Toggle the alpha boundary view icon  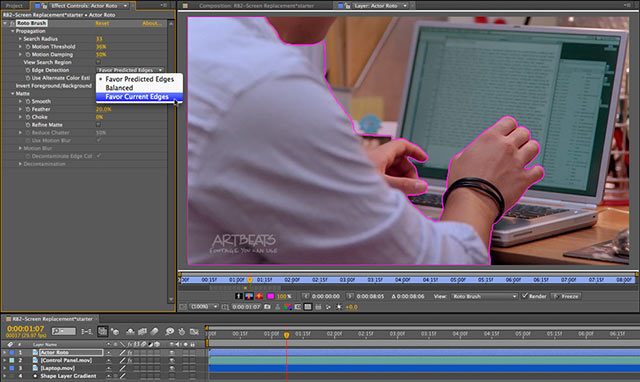pos(249,296)
